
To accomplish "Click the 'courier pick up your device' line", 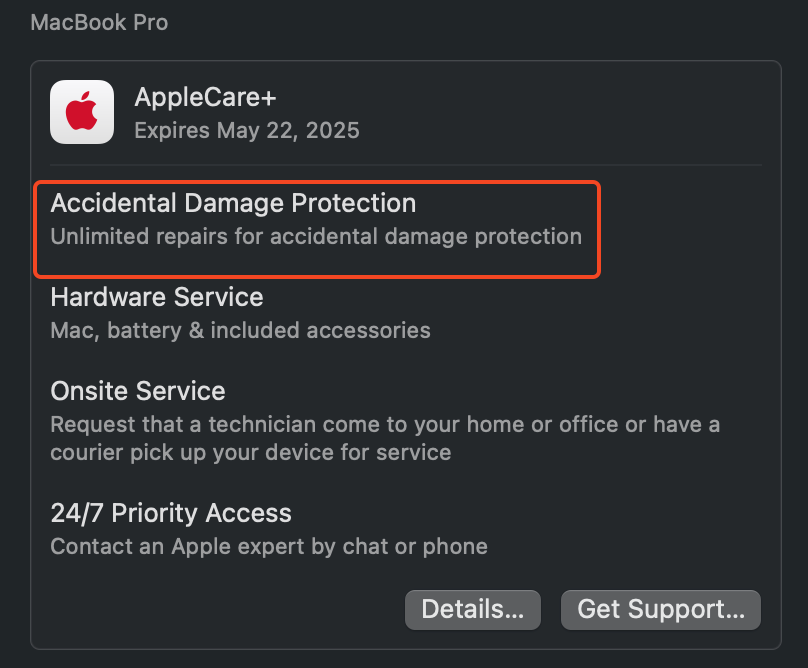I will coord(250,452).
